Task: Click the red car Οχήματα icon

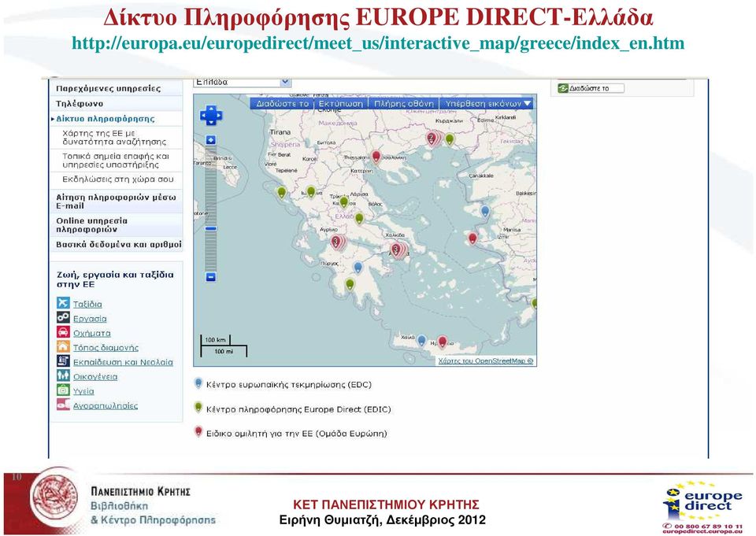Action: click(63, 331)
